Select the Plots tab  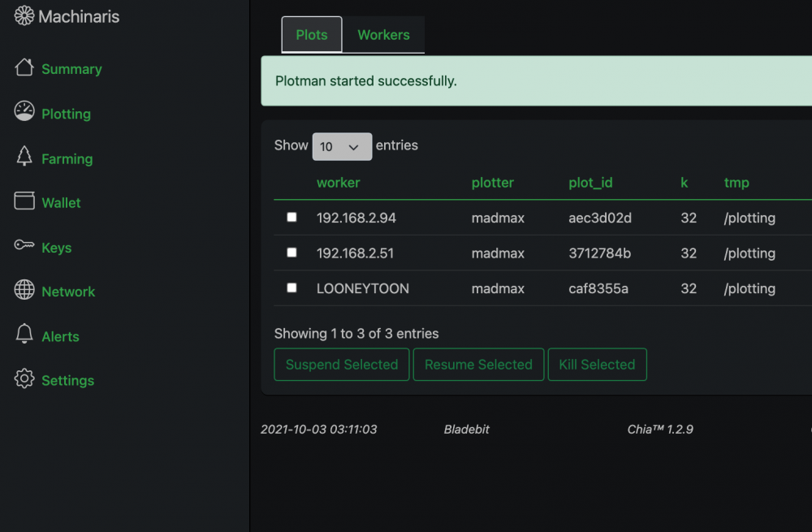[312, 35]
